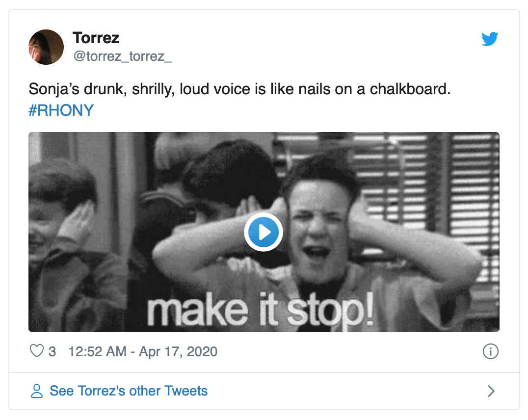Click the See Torrez's other Tweets link

129,391
